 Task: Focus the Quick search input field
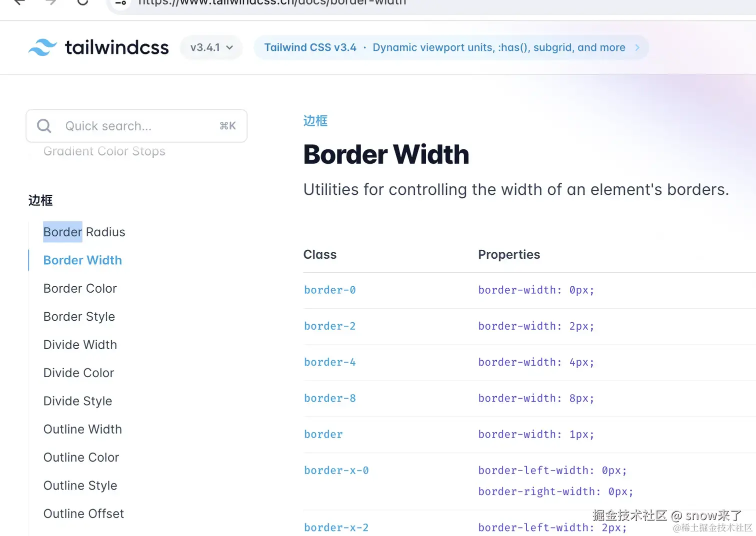click(x=136, y=126)
